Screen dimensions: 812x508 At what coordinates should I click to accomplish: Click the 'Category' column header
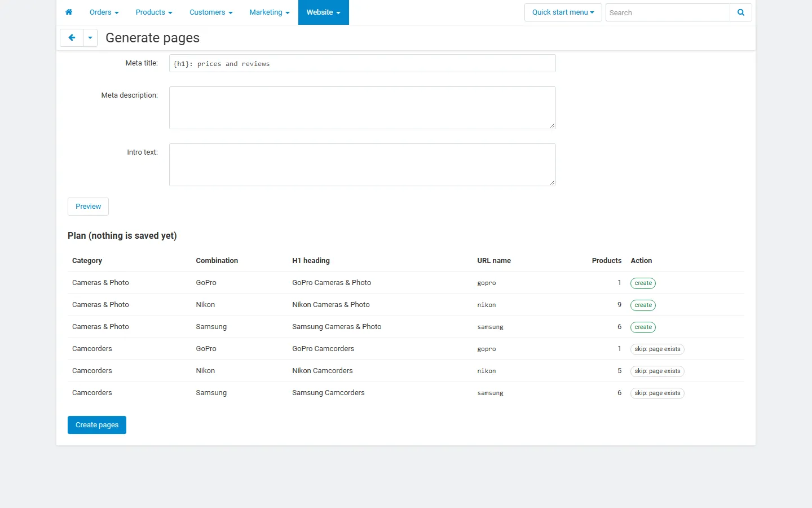click(87, 261)
